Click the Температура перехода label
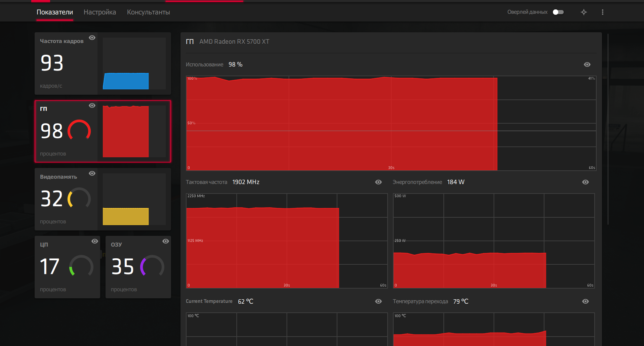This screenshot has height=346, width=644. [420, 301]
